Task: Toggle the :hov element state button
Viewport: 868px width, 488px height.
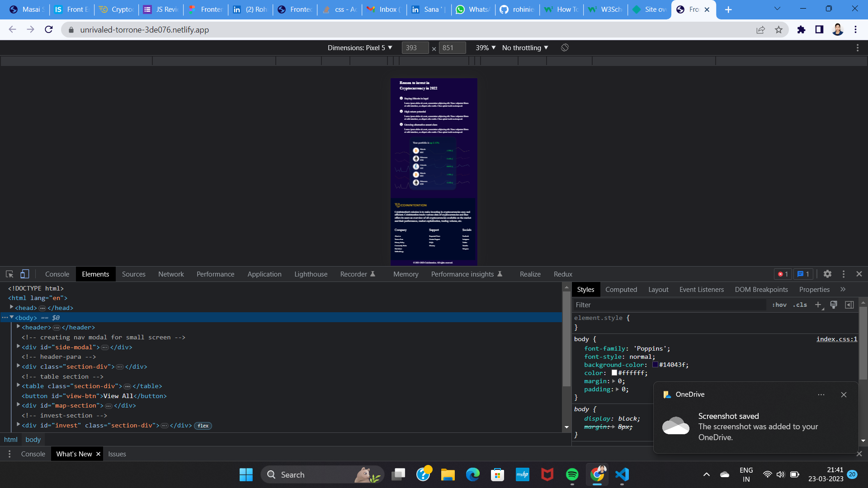Action: (x=779, y=305)
